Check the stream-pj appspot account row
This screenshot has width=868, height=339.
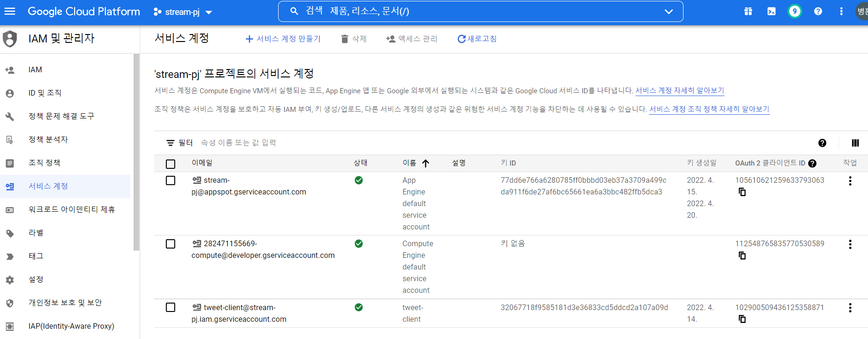coord(171,180)
